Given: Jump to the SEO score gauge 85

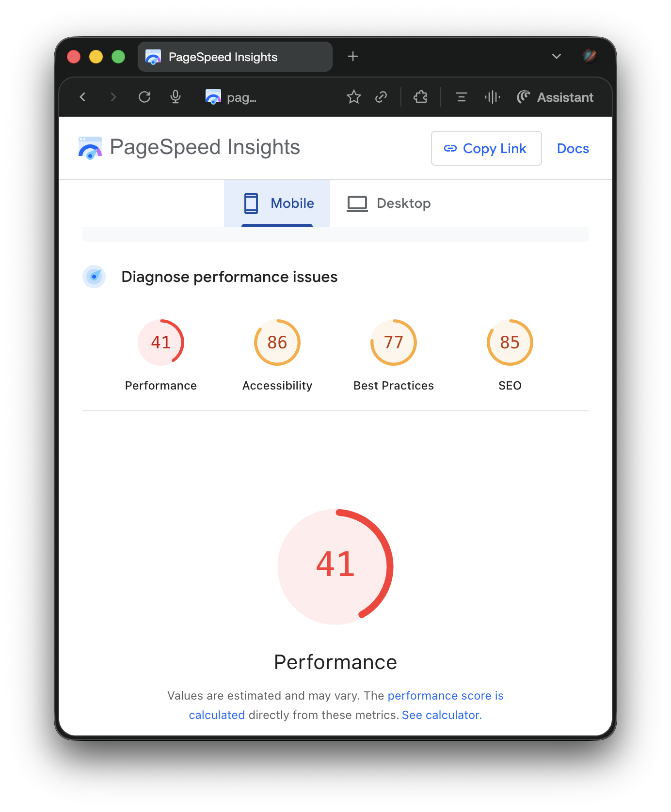Looking at the screenshot, I should pos(510,343).
